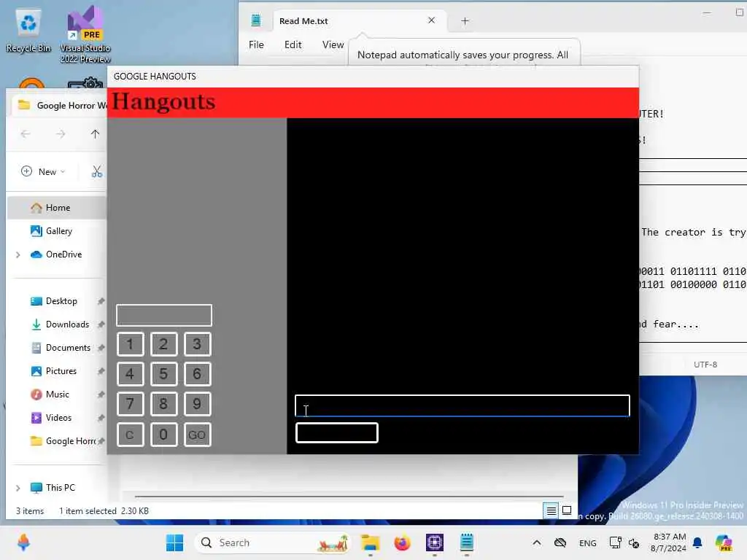The image size is (747, 560).
Task: Expand the This PC tree node
Action: tap(18, 488)
